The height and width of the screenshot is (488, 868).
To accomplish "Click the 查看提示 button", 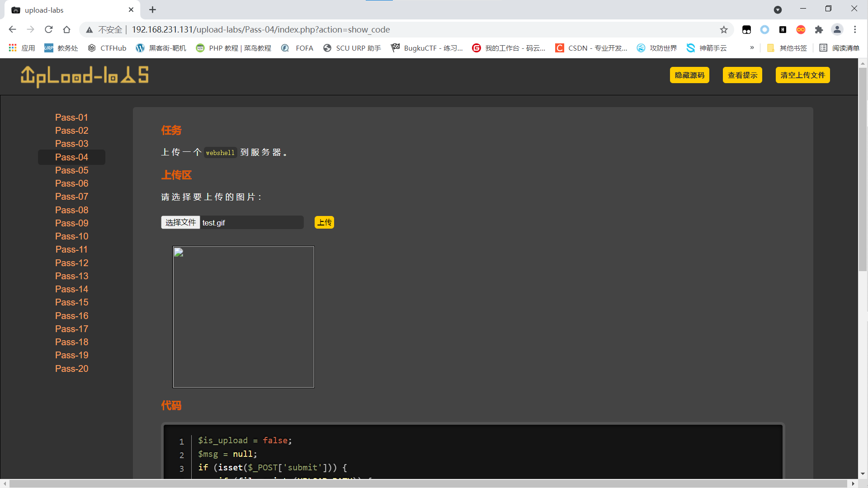I will coord(742,75).
